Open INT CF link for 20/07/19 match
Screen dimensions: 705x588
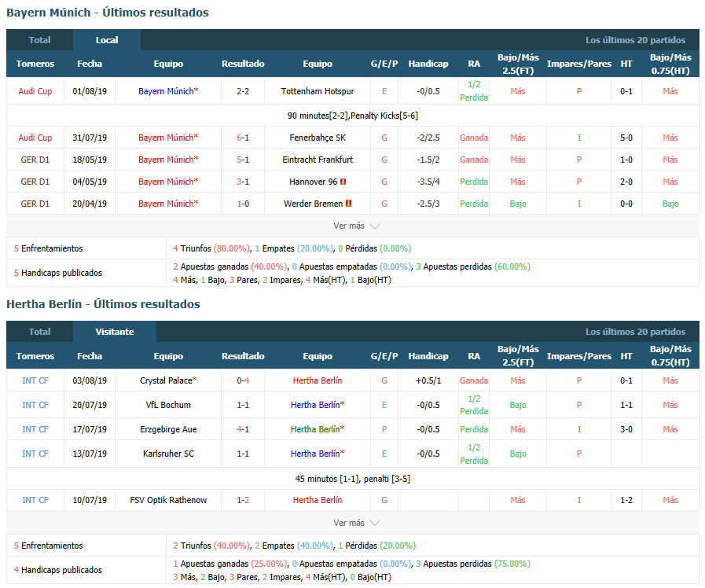coord(35,405)
